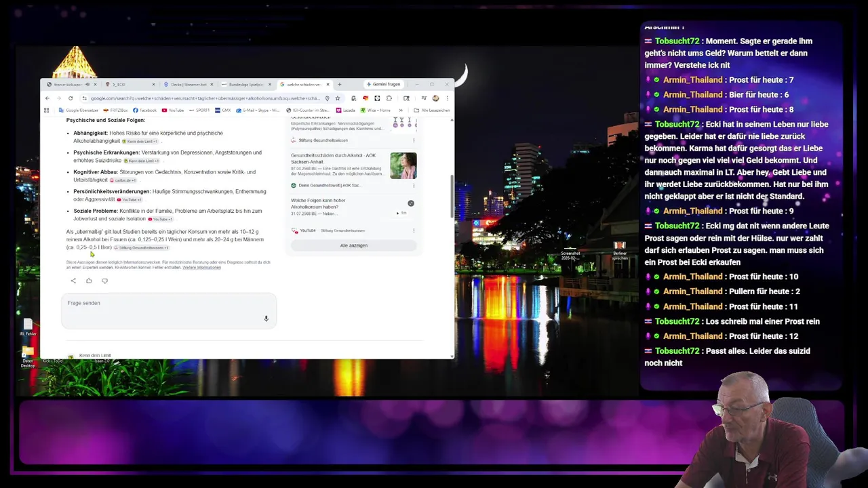
Task: Click the page vertical scrollbar
Action: point(452,197)
